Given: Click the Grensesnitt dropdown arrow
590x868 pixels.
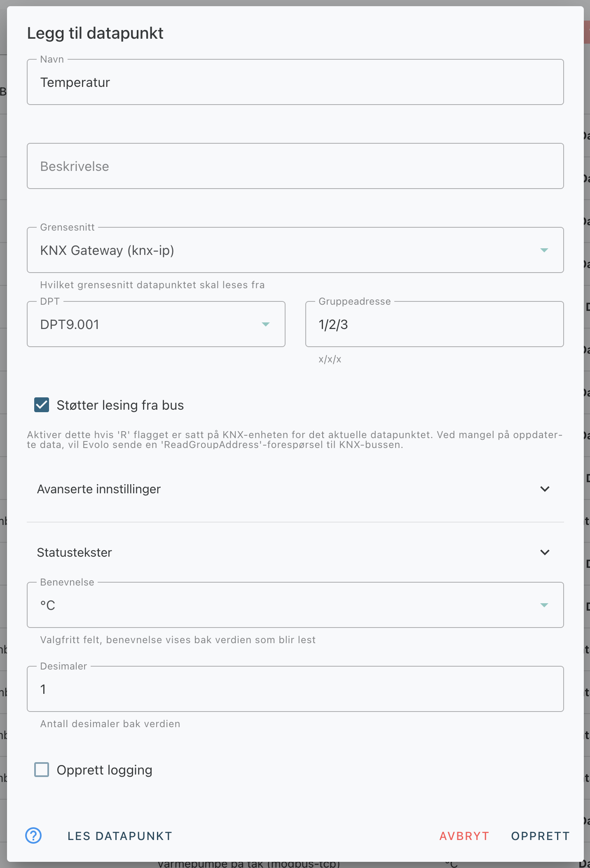Looking at the screenshot, I should 544,250.
